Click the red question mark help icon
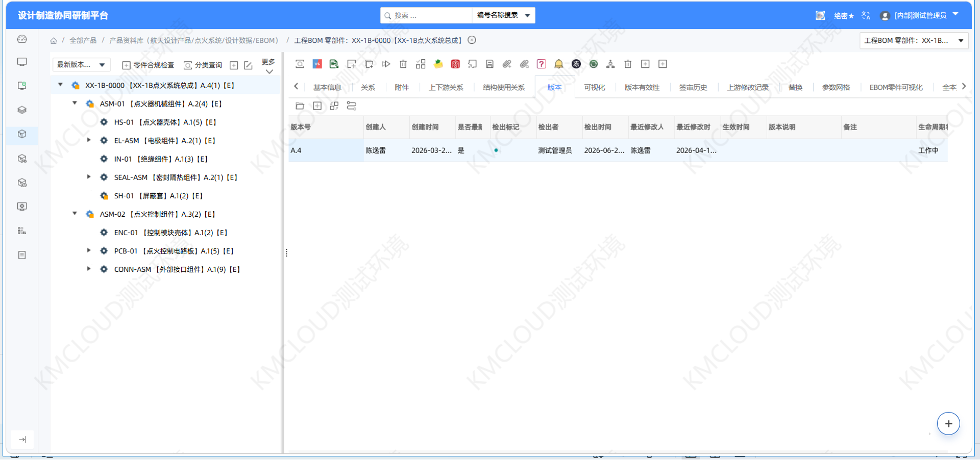The width and height of the screenshot is (980, 460). (542, 64)
